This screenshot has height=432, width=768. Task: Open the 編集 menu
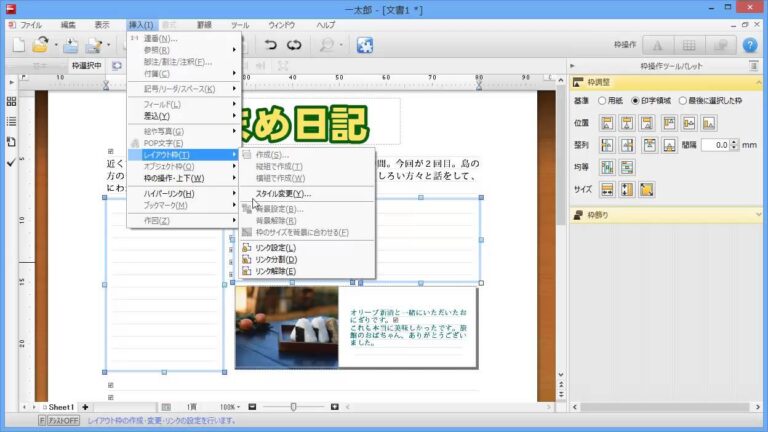point(68,25)
